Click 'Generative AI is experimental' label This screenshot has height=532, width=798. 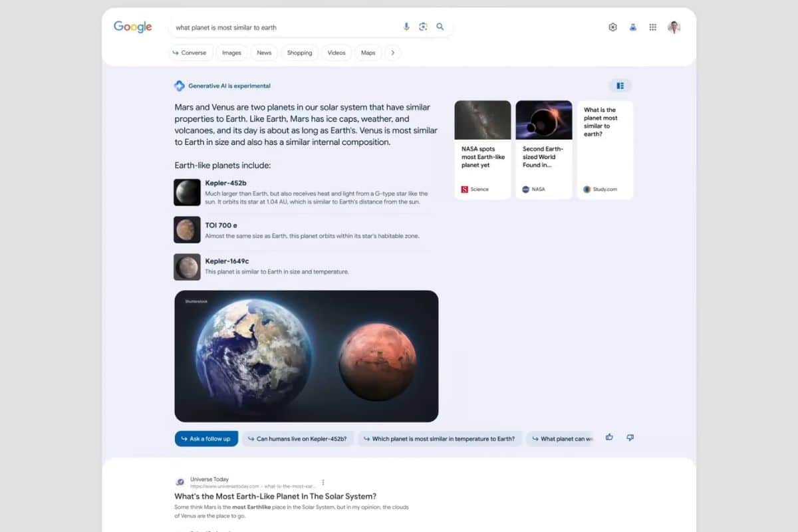(229, 86)
